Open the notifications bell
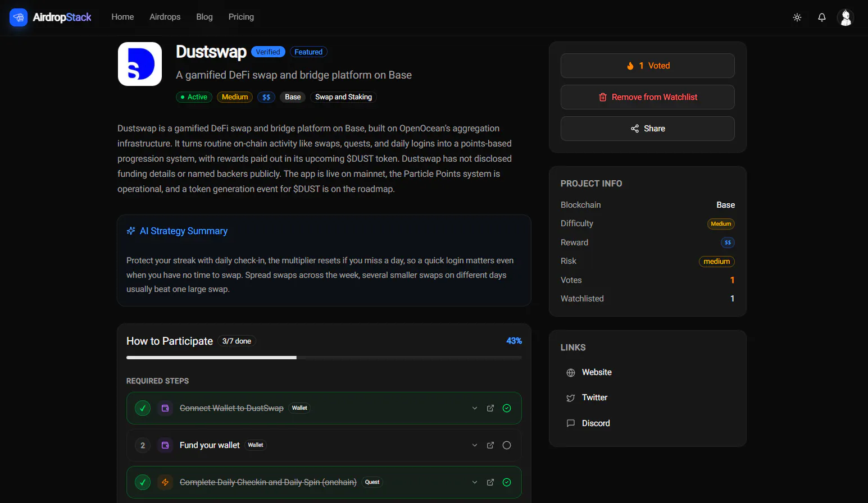 click(822, 17)
